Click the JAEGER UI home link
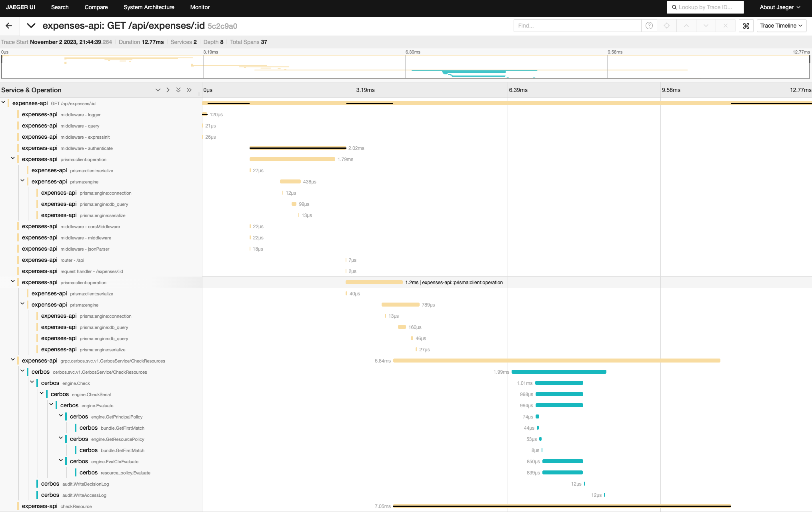Screen dimensions: 812x520 (x=20, y=7)
